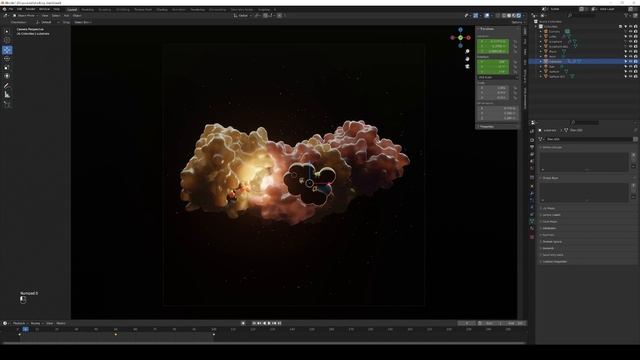Collapse the Transform panel in the sidebar
The image size is (640, 360).
pyautogui.click(x=487, y=29)
